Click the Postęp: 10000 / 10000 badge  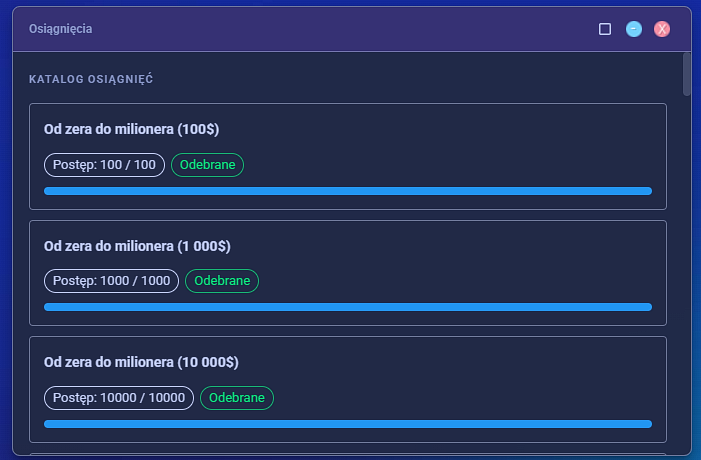(119, 398)
